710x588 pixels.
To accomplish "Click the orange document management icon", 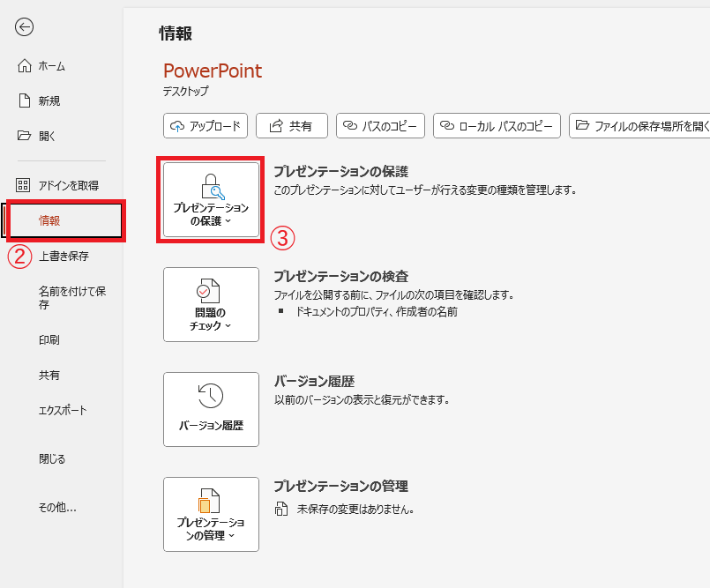I will pyautogui.click(x=209, y=501).
